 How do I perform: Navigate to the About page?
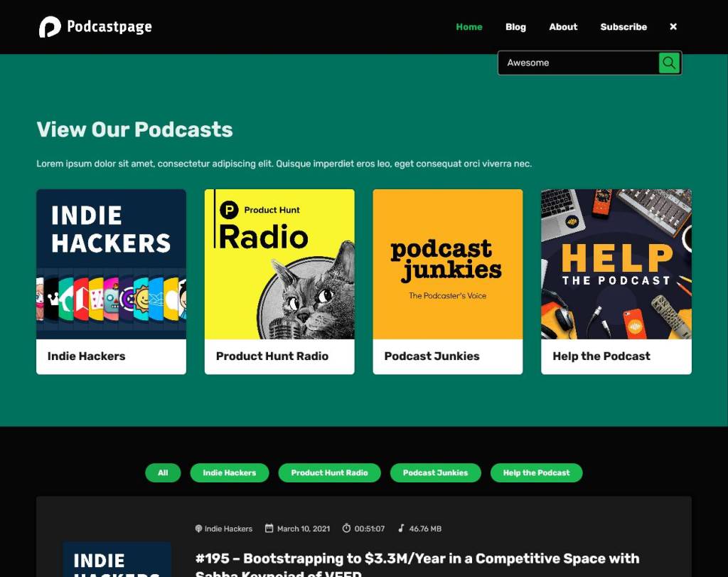[x=562, y=27]
